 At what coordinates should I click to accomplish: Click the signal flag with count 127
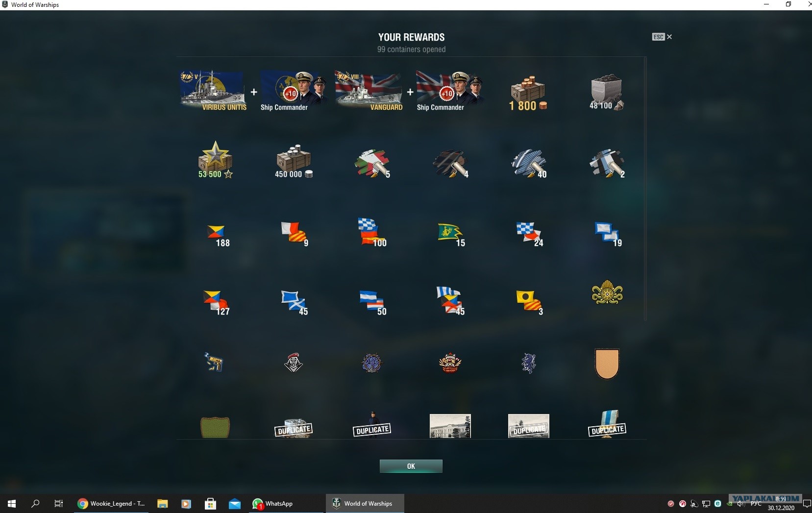(x=217, y=303)
